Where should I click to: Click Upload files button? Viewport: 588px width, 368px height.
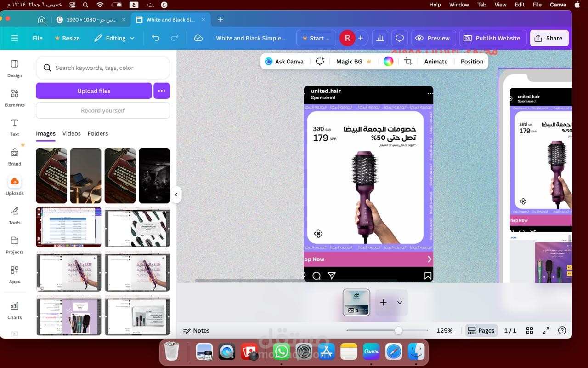click(94, 91)
